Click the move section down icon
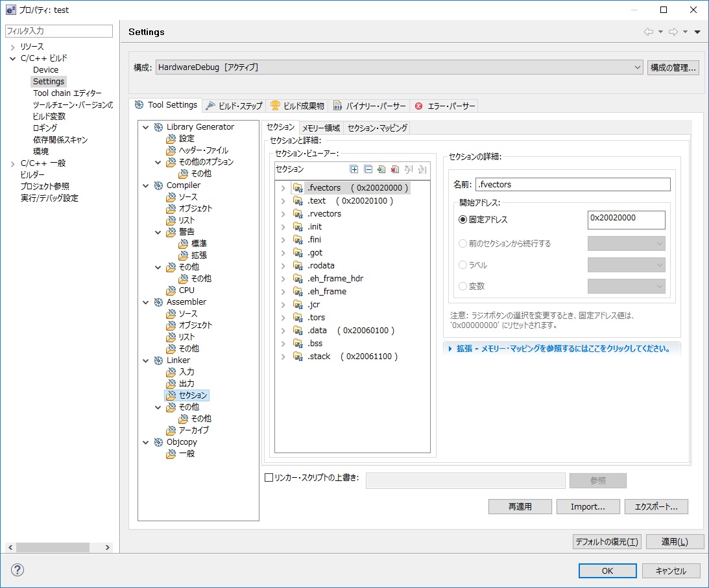 (x=422, y=169)
